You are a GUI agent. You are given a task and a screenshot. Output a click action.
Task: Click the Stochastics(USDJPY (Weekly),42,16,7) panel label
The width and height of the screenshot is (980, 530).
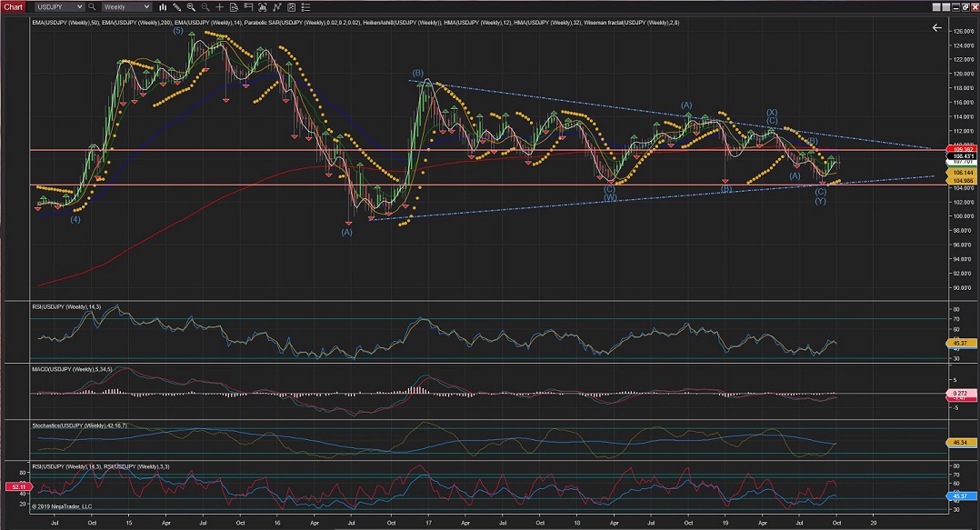pos(79,425)
